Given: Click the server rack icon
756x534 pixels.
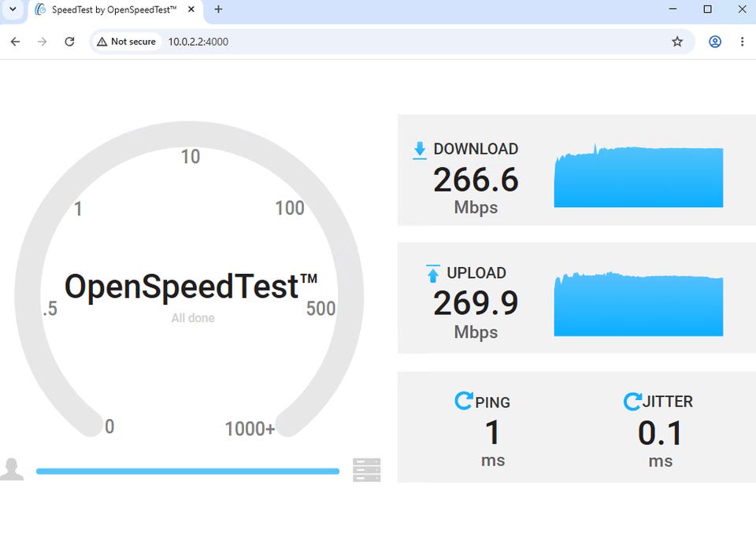Looking at the screenshot, I should click(366, 470).
